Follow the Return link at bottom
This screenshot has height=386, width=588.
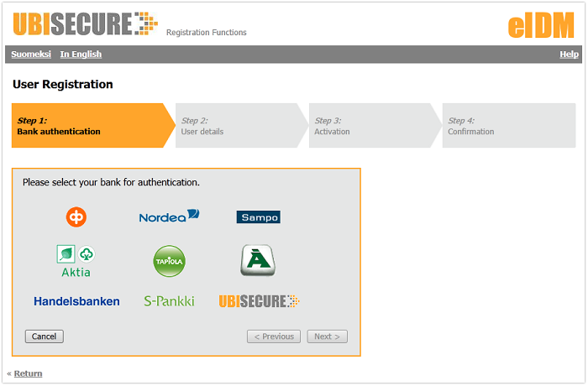tap(28, 373)
